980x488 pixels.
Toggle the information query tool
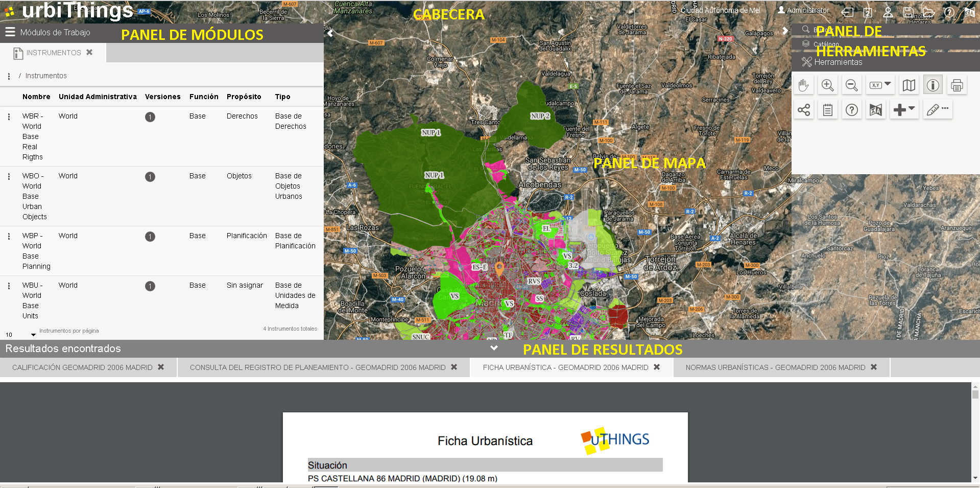tap(933, 85)
